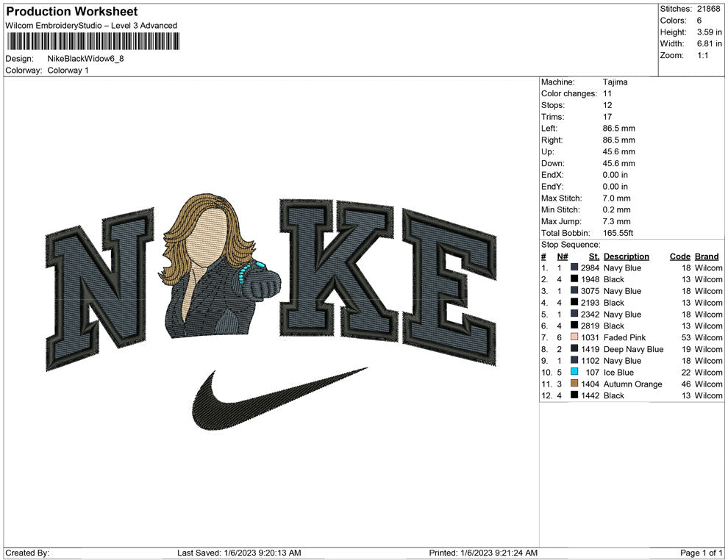
Task: Click stitch count '2342' in stop 5
Action: click(590, 314)
